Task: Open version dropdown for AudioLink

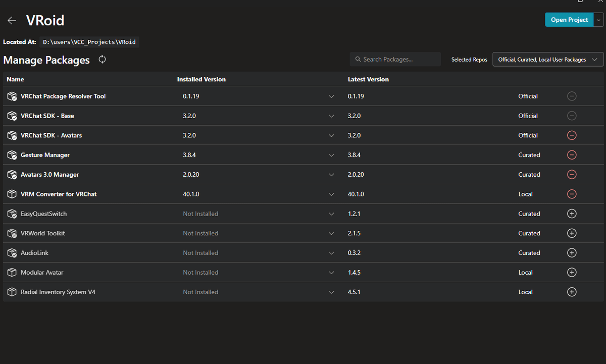Action: point(331,253)
